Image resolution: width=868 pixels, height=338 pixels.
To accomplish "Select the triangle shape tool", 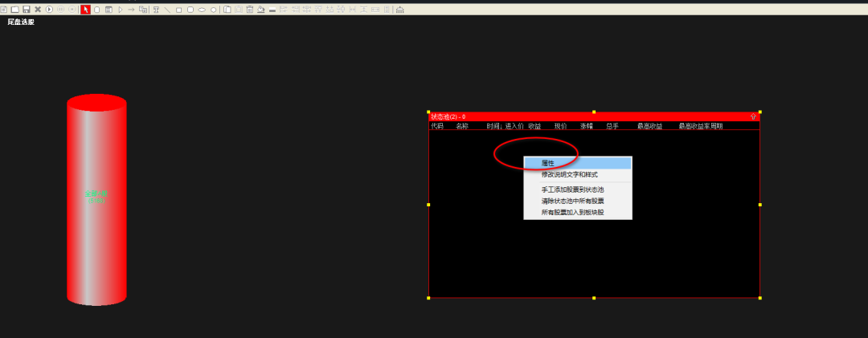I will [x=120, y=10].
